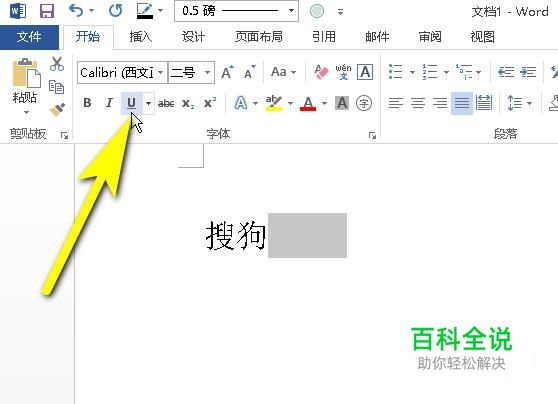The width and height of the screenshot is (558, 404).
Task: Click the Paste clipboard icon
Action: 26,73
